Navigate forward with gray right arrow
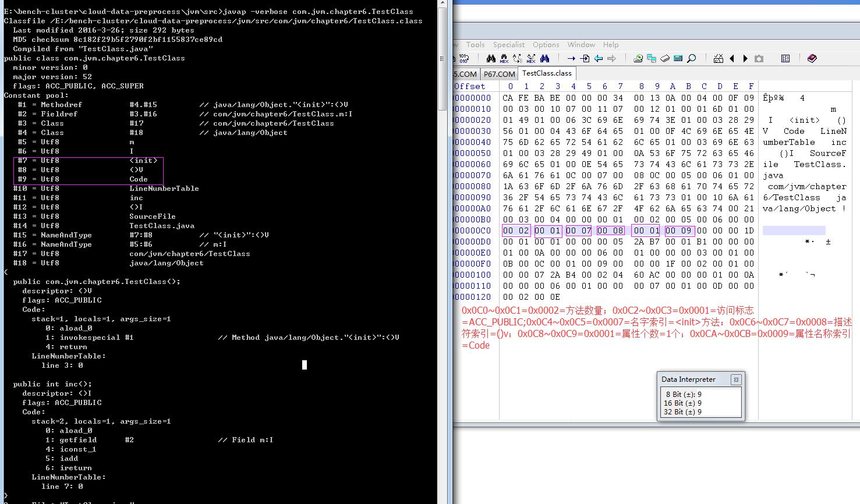Image resolution: width=860 pixels, height=504 pixels. (x=611, y=58)
